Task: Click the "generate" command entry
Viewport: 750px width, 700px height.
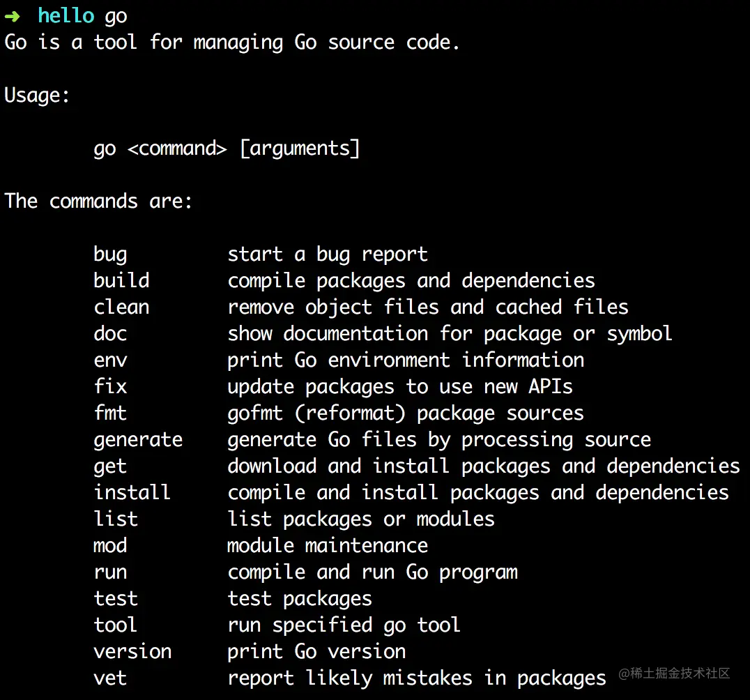Action: point(138,440)
